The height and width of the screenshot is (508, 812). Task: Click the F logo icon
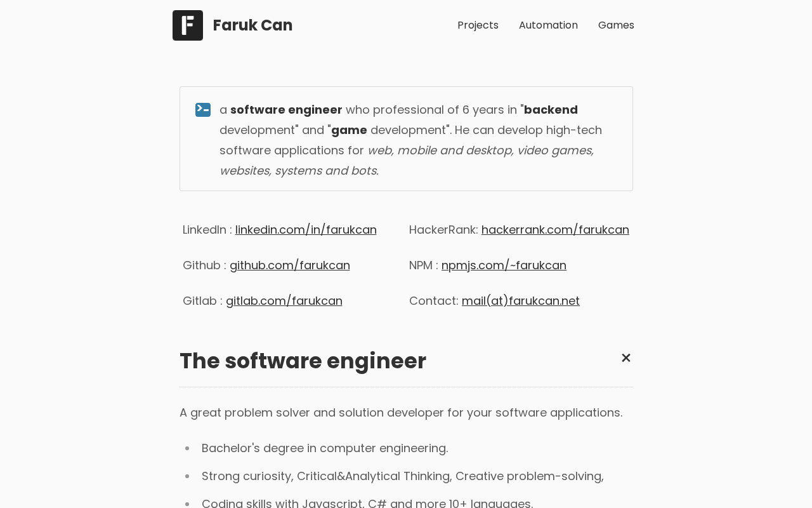pos(188,25)
